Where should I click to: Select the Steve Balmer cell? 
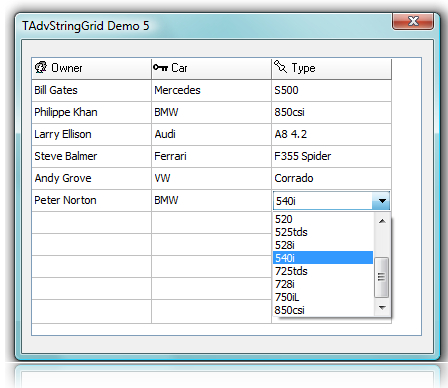point(91,156)
